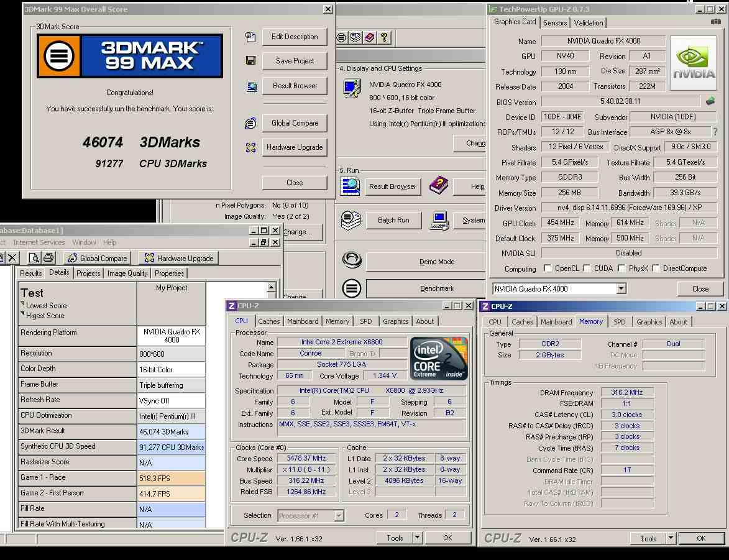Toggle the PhysX checkbox in GPU-Z

[621, 269]
